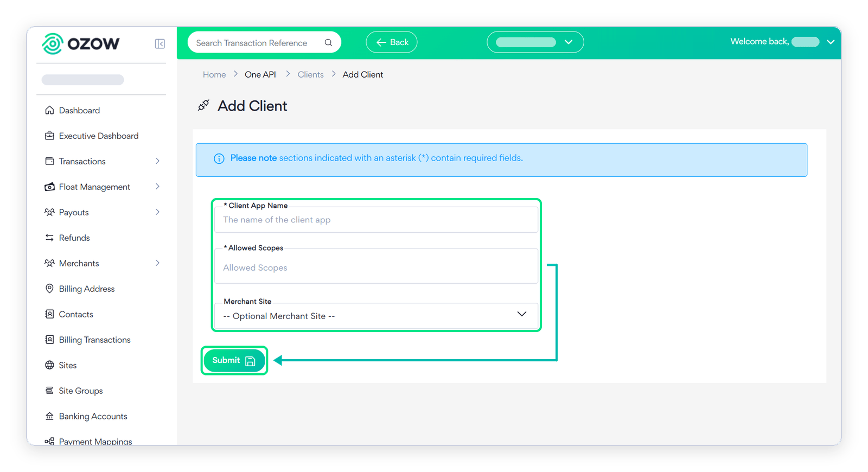Go back using the Back button
Image resolution: width=868 pixels, height=472 pixels.
(x=392, y=42)
